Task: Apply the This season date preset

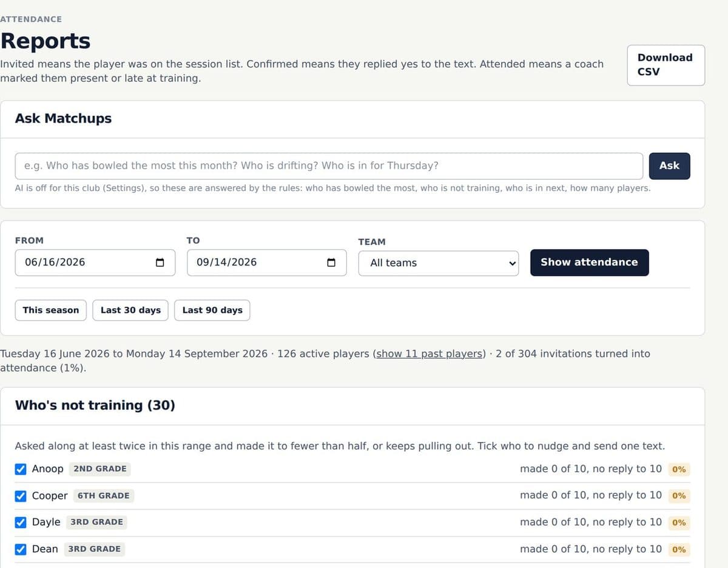Action: (51, 310)
